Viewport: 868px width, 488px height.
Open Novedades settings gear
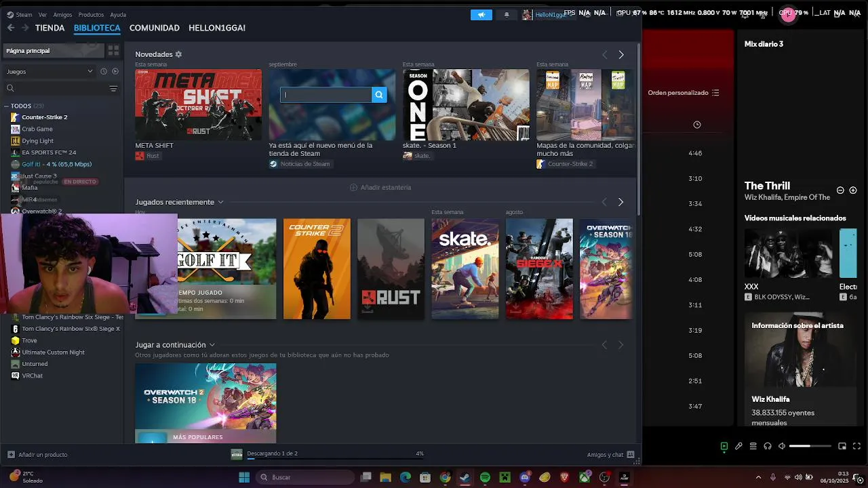[x=178, y=54]
